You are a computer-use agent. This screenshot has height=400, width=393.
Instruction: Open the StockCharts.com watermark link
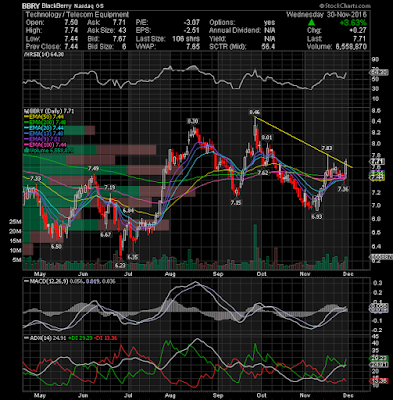[x=344, y=6]
